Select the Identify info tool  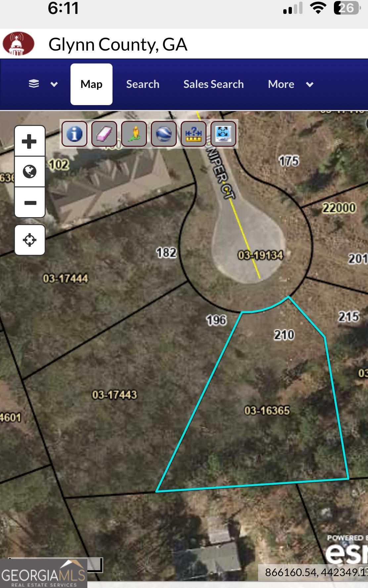[x=74, y=134]
